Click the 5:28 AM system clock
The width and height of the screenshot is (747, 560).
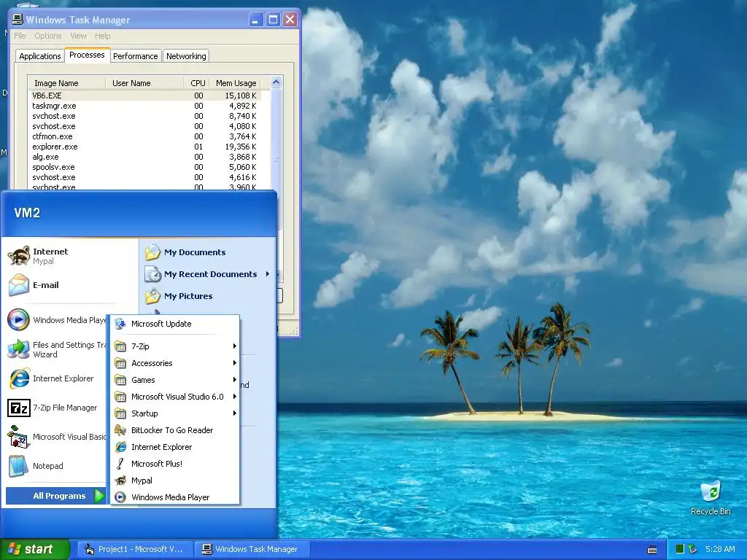[720, 549]
